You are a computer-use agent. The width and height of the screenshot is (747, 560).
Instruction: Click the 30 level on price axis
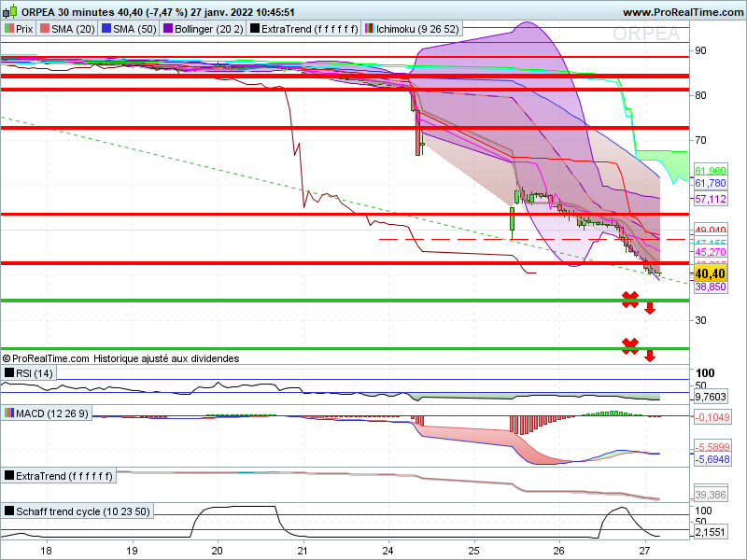click(701, 320)
